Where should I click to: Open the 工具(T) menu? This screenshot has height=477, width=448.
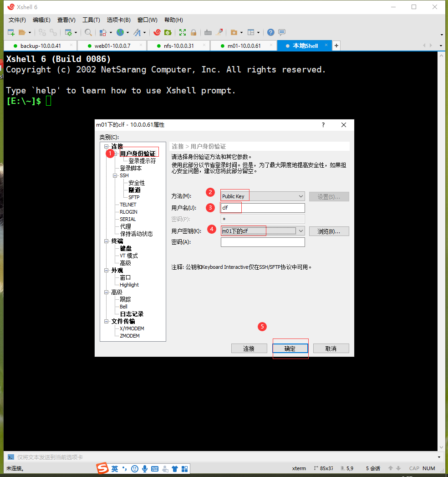(91, 20)
